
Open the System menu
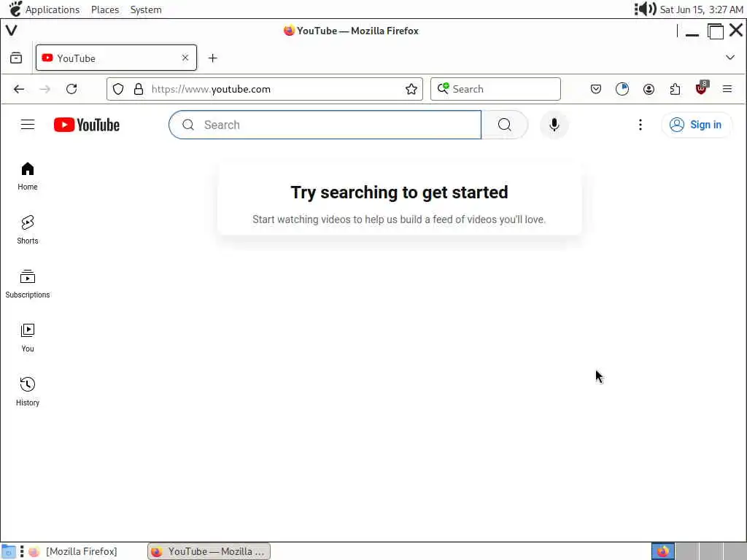pyautogui.click(x=146, y=9)
